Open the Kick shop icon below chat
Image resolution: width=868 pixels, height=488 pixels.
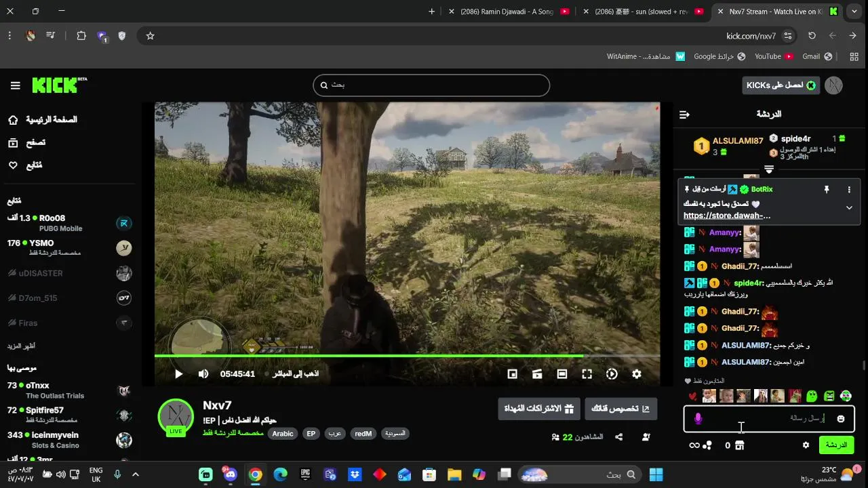(739, 445)
